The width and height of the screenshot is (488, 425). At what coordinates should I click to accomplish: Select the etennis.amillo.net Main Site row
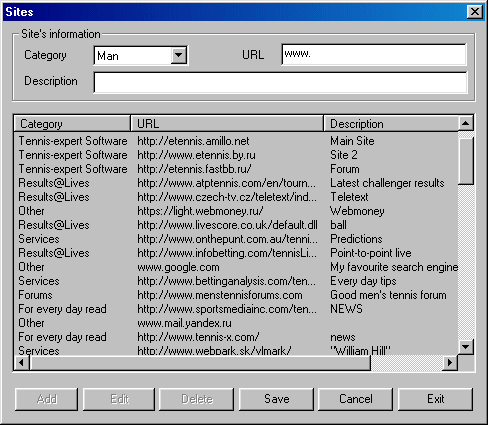(x=236, y=141)
